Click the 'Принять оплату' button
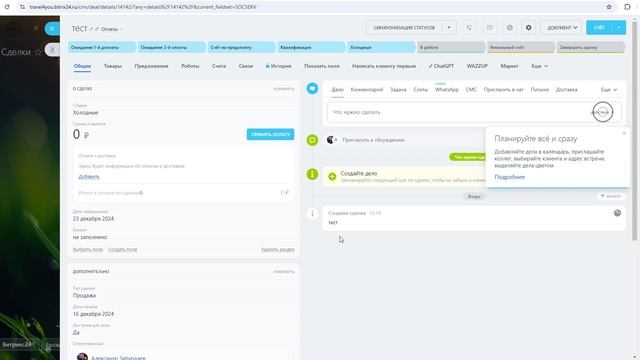640x360 pixels. click(270, 134)
